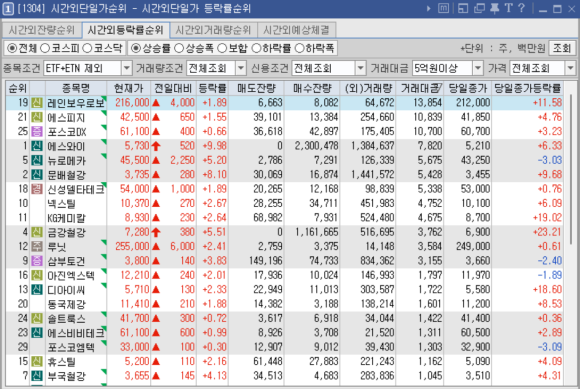Click the 증 badge next to 삼부토건
The height and width of the screenshot is (389, 580).
click(37, 261)
